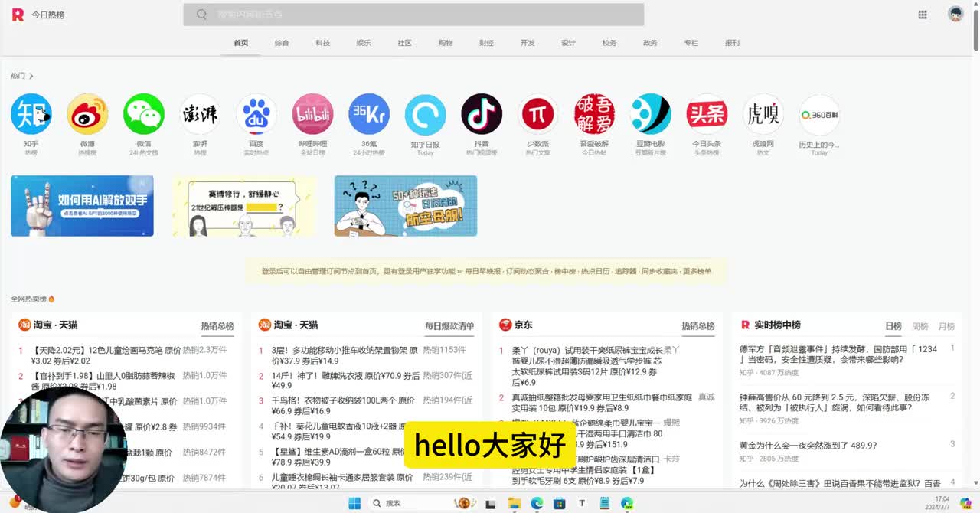Open the 如何用AI解放双手 banner
Screen dimensions: 980x513
(x=82, y=206)
